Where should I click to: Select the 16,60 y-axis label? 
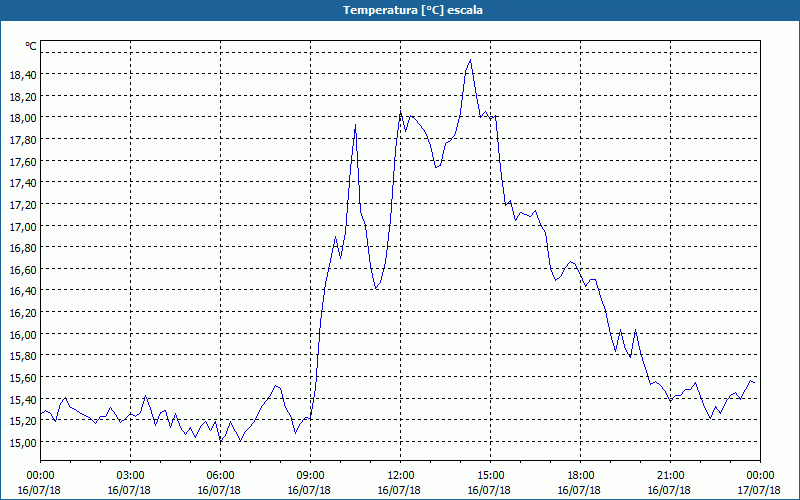point(23,269)
